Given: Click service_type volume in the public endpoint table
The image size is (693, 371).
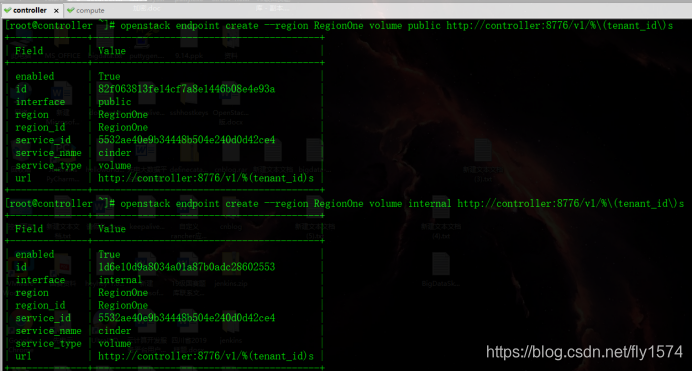Looking at the screenshot, I should click(114, 166).
